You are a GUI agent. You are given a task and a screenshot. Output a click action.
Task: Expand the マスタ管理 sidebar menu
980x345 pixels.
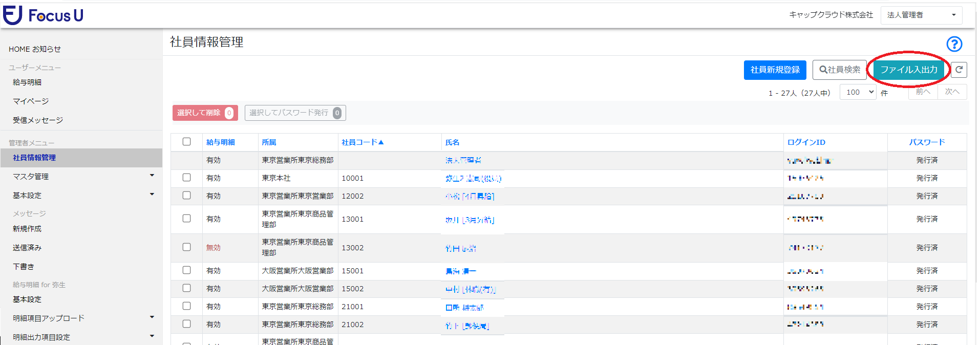(81, 177)
